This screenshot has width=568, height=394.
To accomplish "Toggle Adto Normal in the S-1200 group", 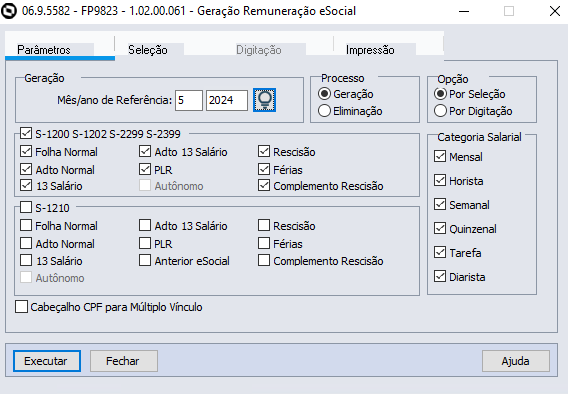I will tap(26, 169).
